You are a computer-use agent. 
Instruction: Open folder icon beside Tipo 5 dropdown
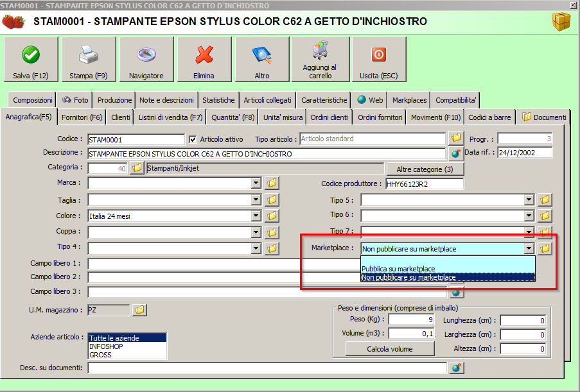coord(545,200)
